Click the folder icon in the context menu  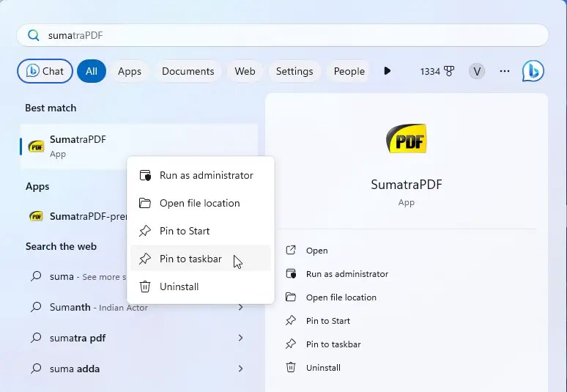[x=145, y=203]
